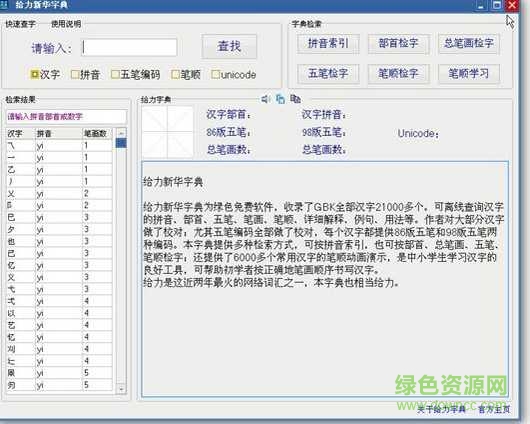Select the 乂 row in results
Viewport: 530px width, 424px height.
coord(59,193)
